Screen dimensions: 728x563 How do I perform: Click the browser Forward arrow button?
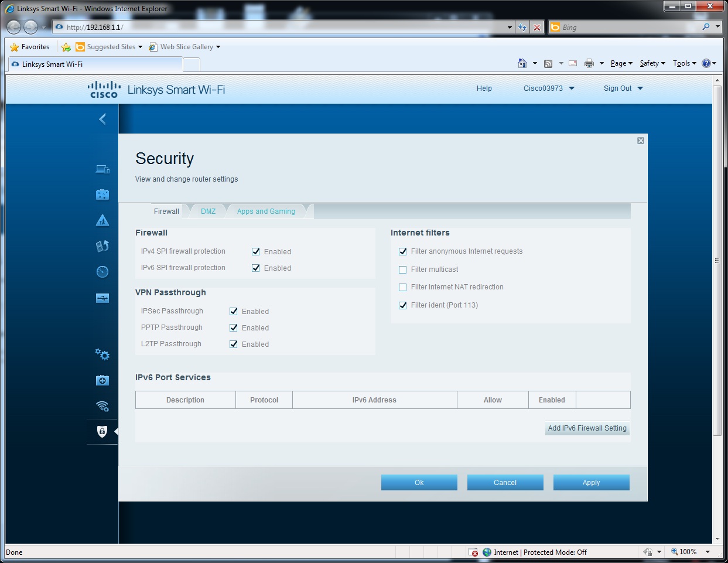click(31, 27)
